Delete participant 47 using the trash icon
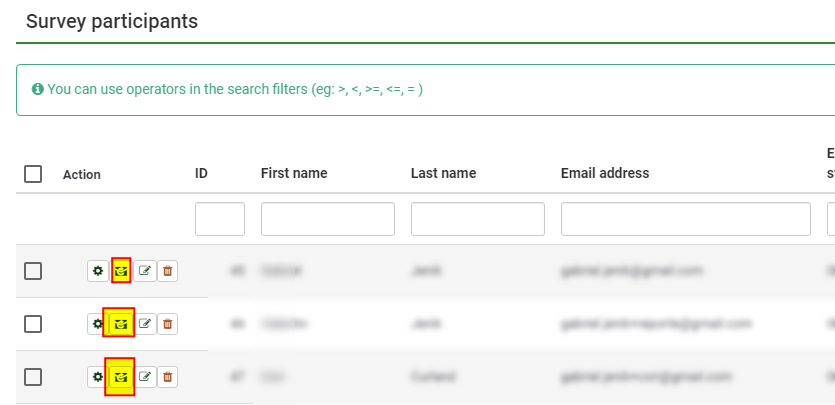Screen dimensions: 835x405 168,376
